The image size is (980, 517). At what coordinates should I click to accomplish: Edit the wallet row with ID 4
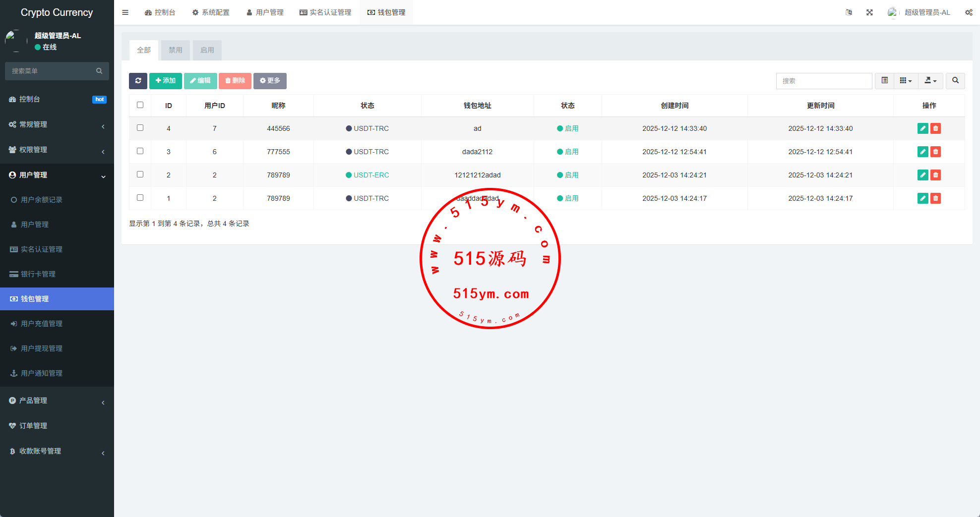coord(922,128)
